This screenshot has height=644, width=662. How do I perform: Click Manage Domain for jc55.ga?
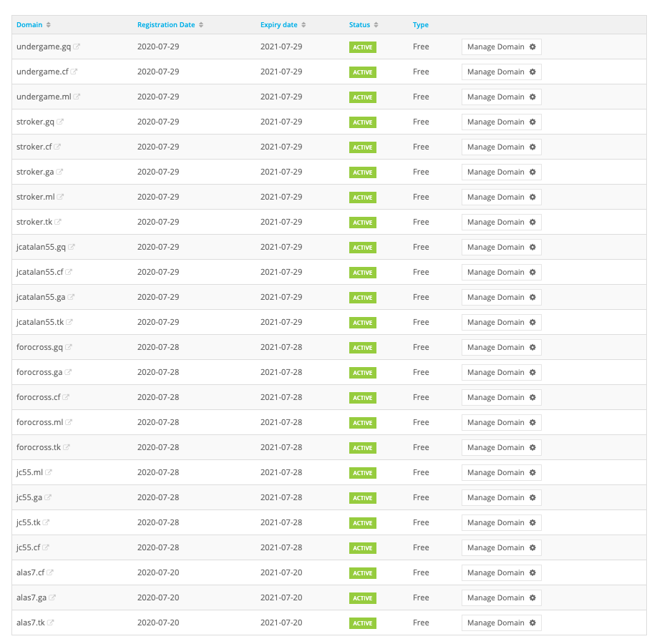point(501,497)
